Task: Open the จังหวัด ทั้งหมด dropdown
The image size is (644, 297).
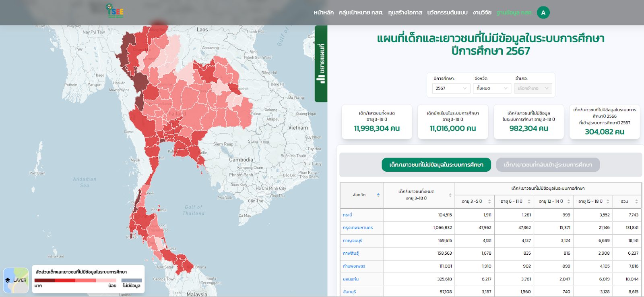Action: pos(492,88)
